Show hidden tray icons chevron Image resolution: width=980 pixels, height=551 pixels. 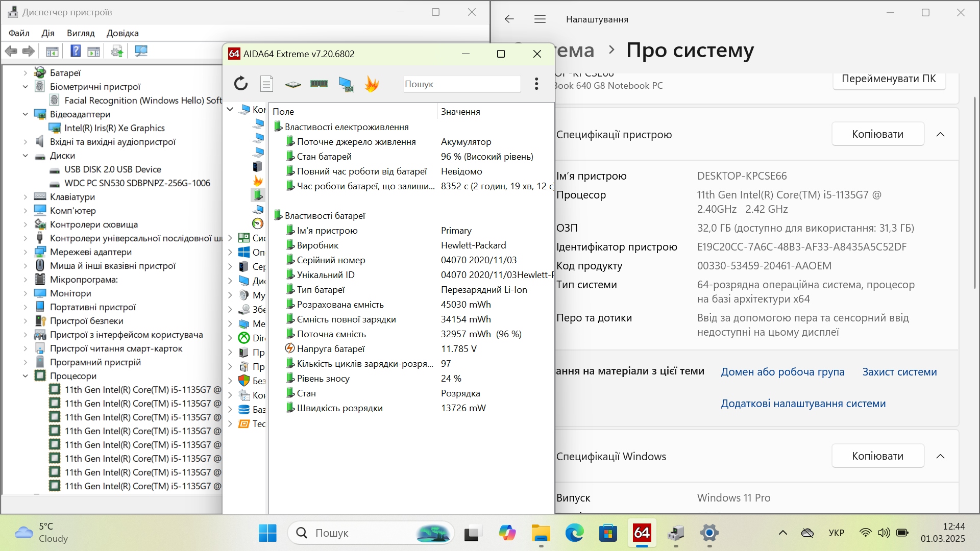[782, 533]
